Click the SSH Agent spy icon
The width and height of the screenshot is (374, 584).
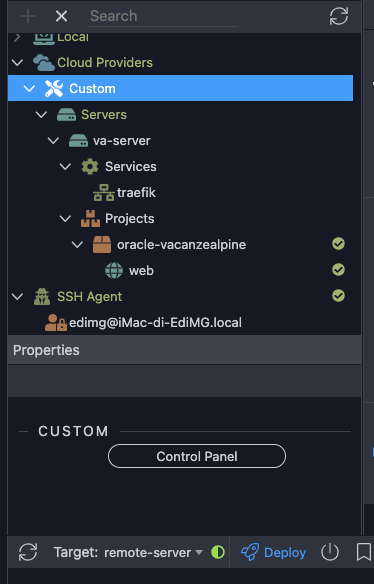[42, 297]
